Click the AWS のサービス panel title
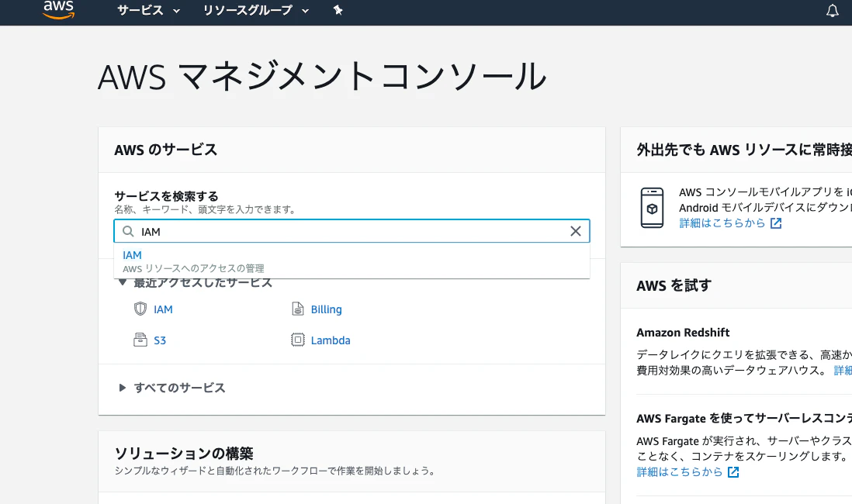The height and width of the screenshot is (504, 852). point(166,150)
